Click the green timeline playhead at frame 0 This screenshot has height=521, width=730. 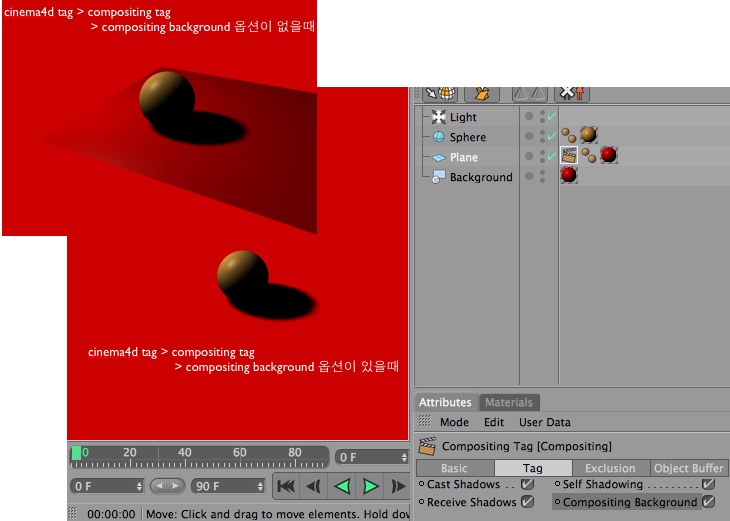(76, 453)
